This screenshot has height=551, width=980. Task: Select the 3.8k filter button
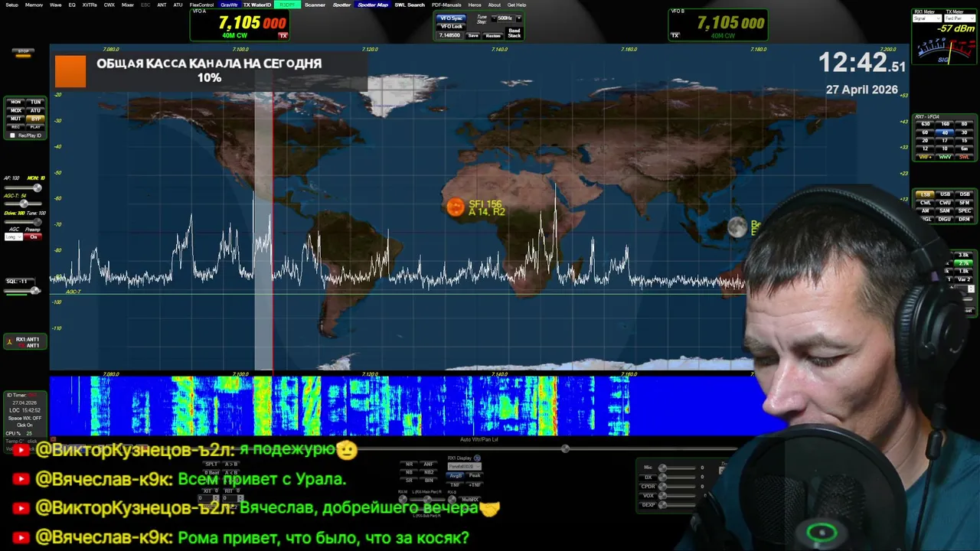point(963,255)
